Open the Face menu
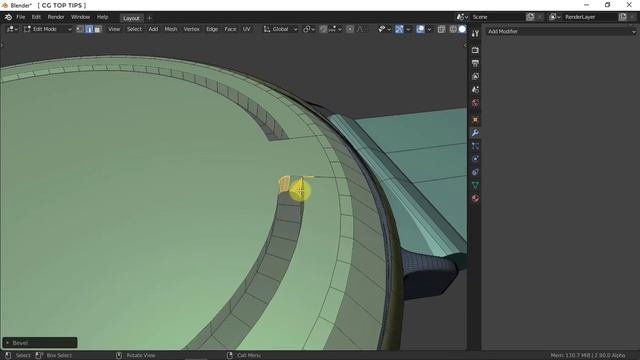This screenshot has height=360, width=640. click(x=230, y=29)
